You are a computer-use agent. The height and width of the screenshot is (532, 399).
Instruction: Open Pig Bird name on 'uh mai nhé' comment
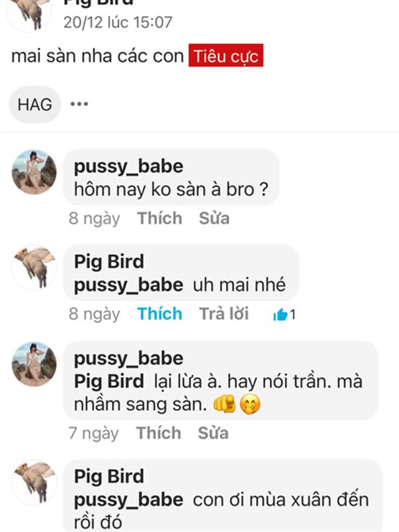[109, 262]
